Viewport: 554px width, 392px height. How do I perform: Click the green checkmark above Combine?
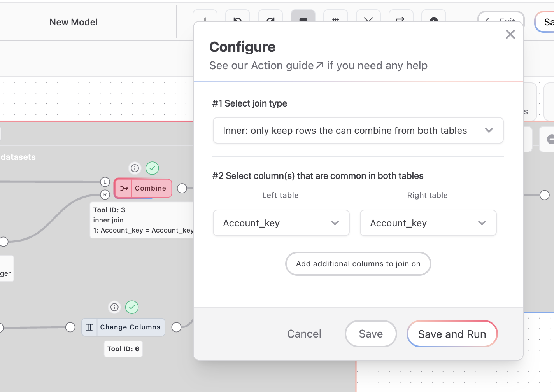(x=152, y=168)
